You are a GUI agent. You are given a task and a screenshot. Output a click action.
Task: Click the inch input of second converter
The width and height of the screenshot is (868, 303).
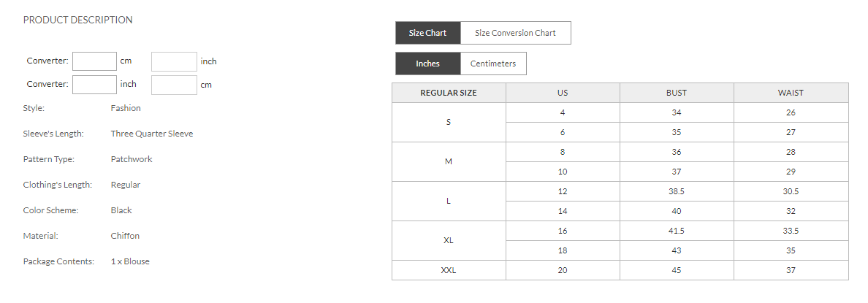95,85
